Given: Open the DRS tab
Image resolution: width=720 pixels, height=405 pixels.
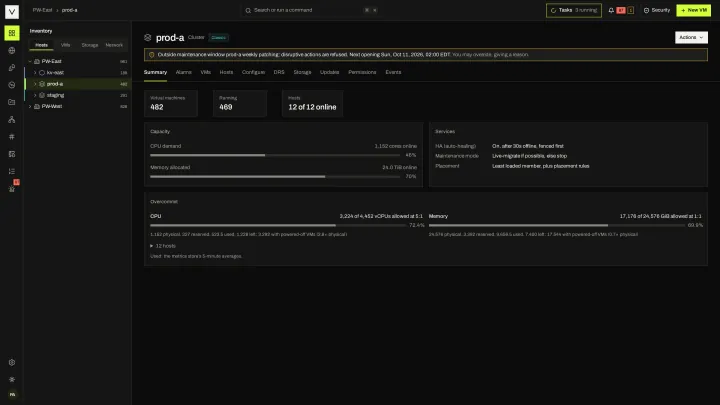Looking at the screenshot, I should 279,72.
